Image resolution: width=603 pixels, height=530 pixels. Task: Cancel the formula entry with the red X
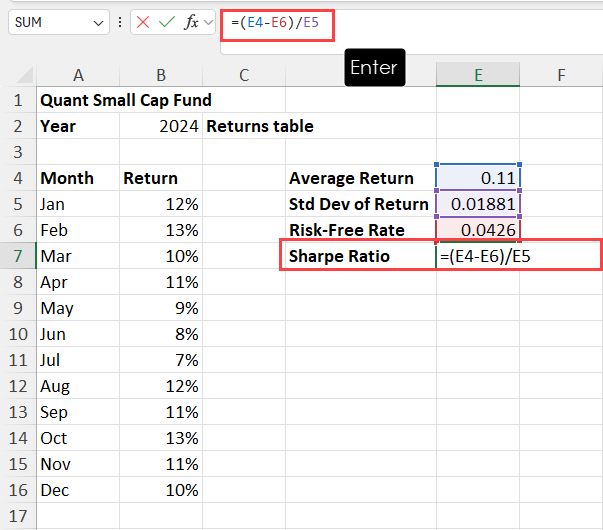pyautogui.click(x=143, y=22)
